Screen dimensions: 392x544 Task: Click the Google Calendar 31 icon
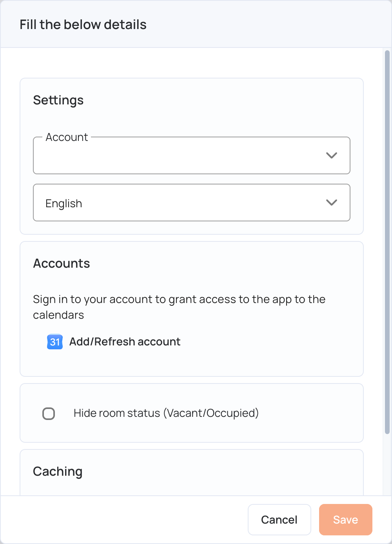[55, 342]
